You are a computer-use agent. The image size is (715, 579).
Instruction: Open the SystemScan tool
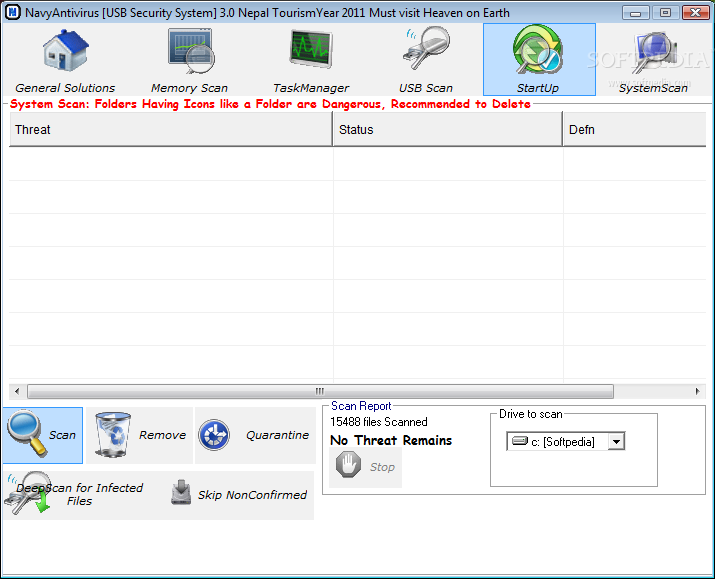(x=653, y=60)
